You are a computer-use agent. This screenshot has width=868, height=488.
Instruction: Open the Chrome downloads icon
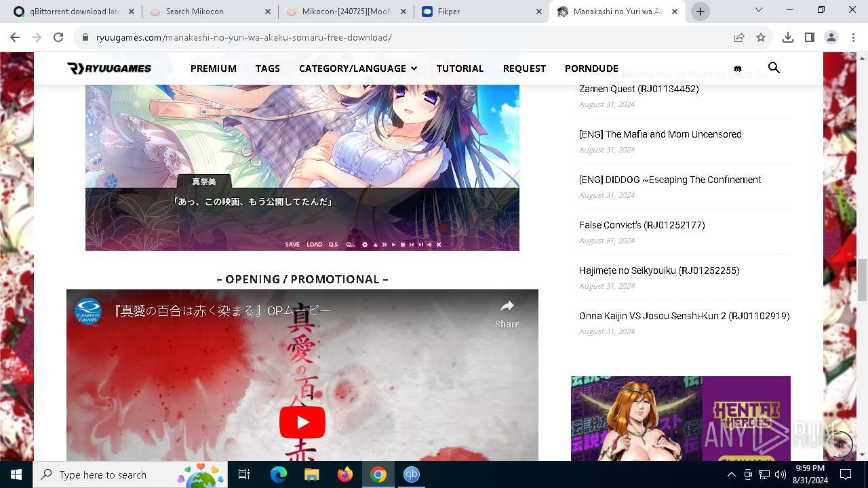click(x=788, y=37)
